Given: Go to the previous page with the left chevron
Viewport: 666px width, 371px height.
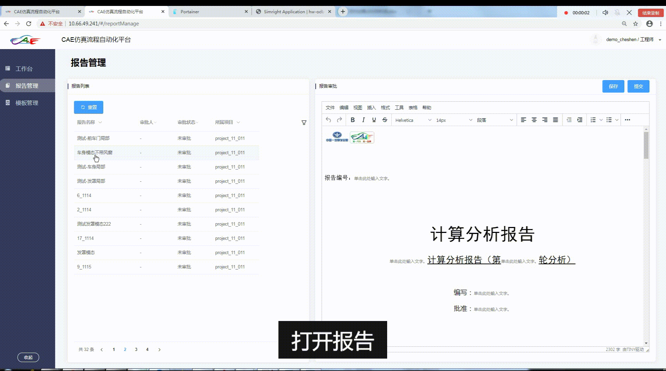Looking at the screenshot, I should pos(102,349).
